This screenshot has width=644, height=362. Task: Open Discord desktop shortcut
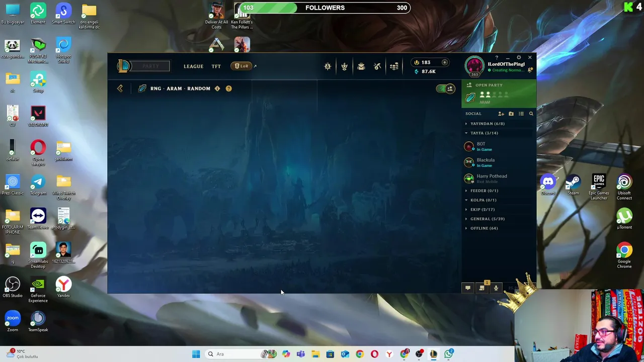548,185
